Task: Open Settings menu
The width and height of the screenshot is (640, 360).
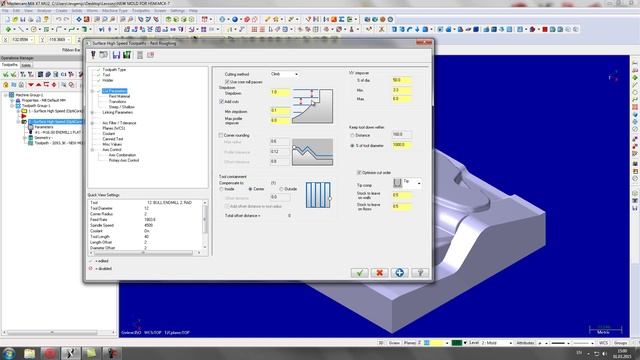Action: 178,11
